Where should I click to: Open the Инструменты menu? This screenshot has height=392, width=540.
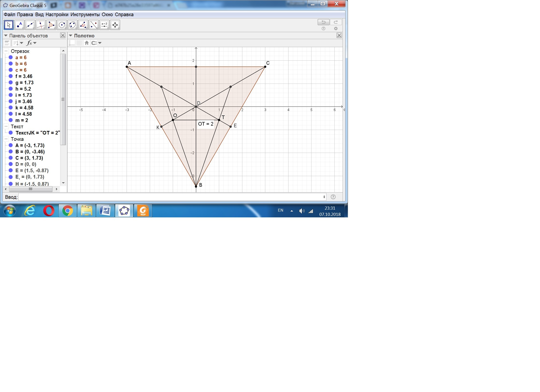(85, 14)
